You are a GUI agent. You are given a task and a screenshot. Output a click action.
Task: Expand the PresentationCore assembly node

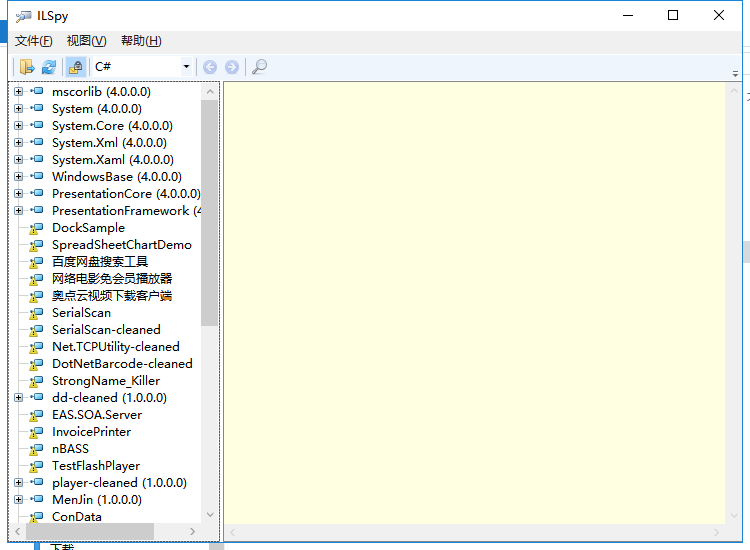pos(18,194)
